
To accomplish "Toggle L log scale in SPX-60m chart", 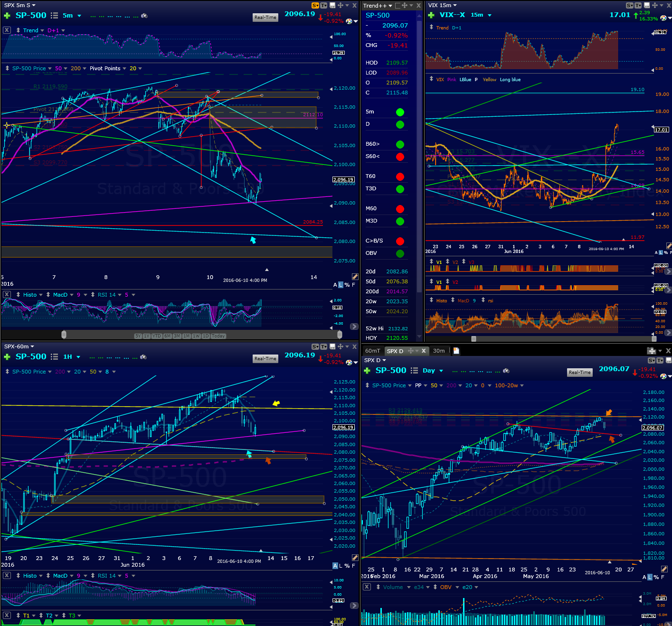I will click(341, 566).
